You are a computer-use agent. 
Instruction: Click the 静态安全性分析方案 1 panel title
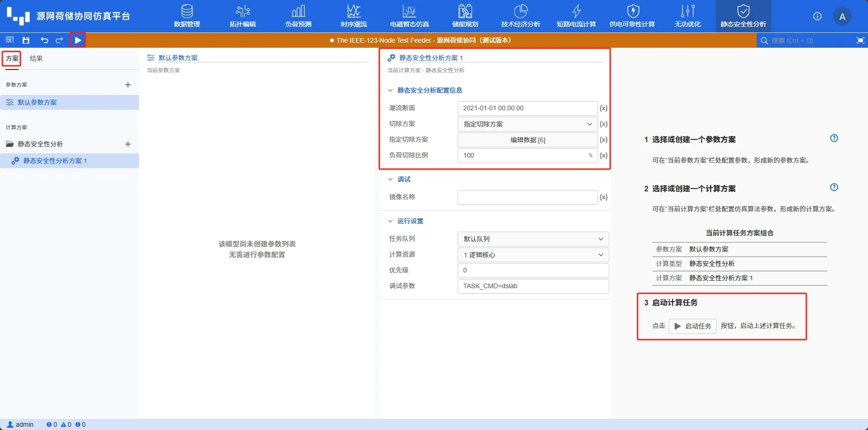(431, 58)
